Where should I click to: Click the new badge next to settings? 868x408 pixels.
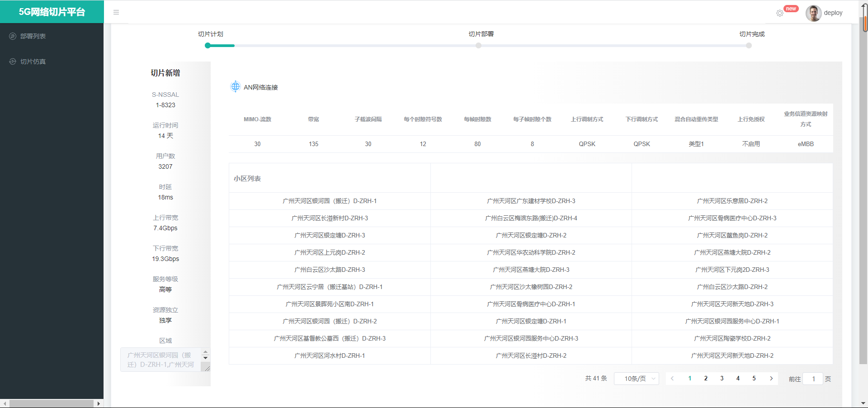coord(791,9)
